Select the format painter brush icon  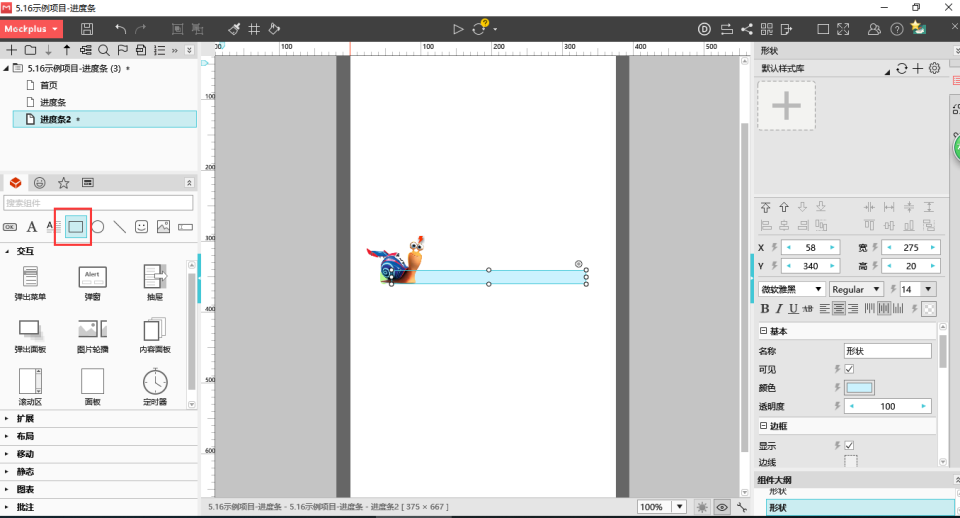(234, 29)
